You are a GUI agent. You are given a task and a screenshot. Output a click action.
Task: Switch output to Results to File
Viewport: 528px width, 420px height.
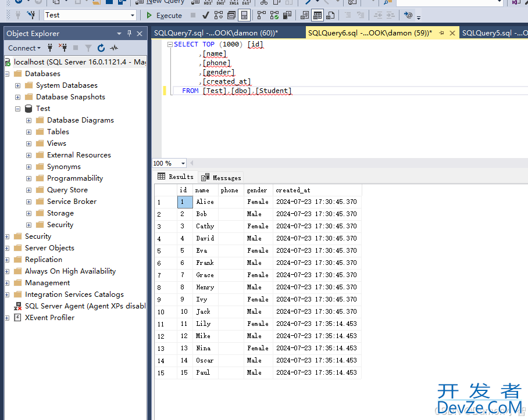[x=330, y=16]
